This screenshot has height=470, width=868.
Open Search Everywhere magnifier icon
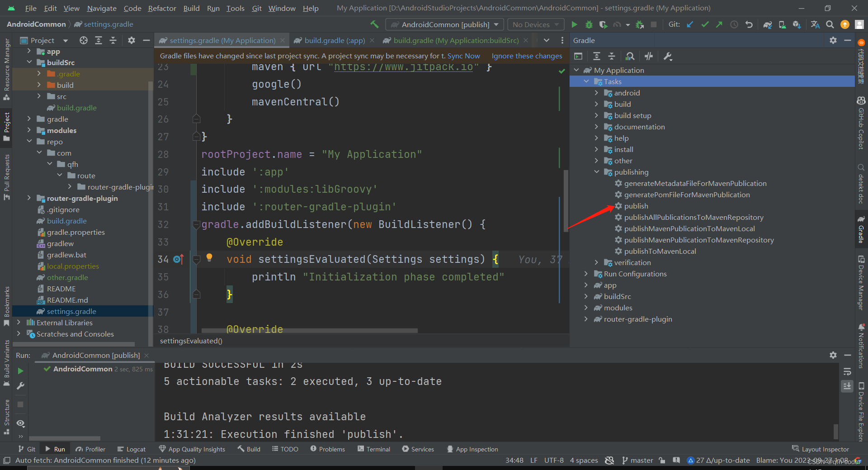(830, 24)
